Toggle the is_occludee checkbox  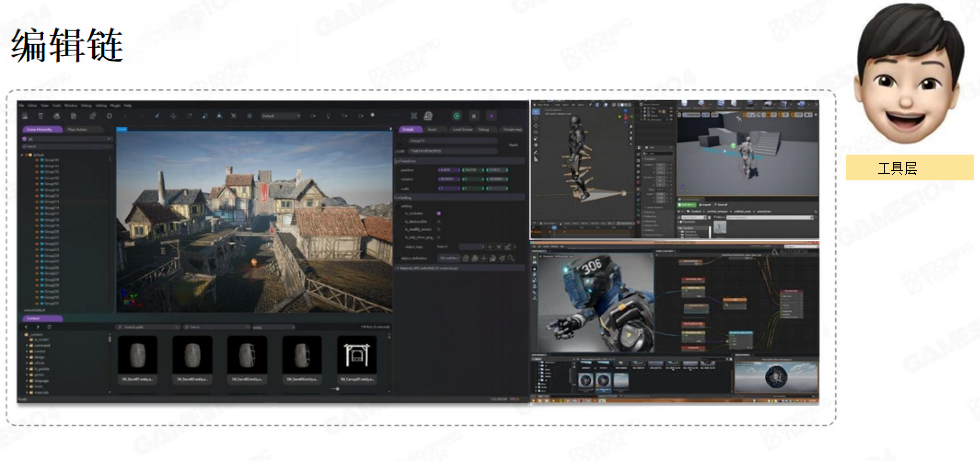pyautogui.click(x=439, y=213)
